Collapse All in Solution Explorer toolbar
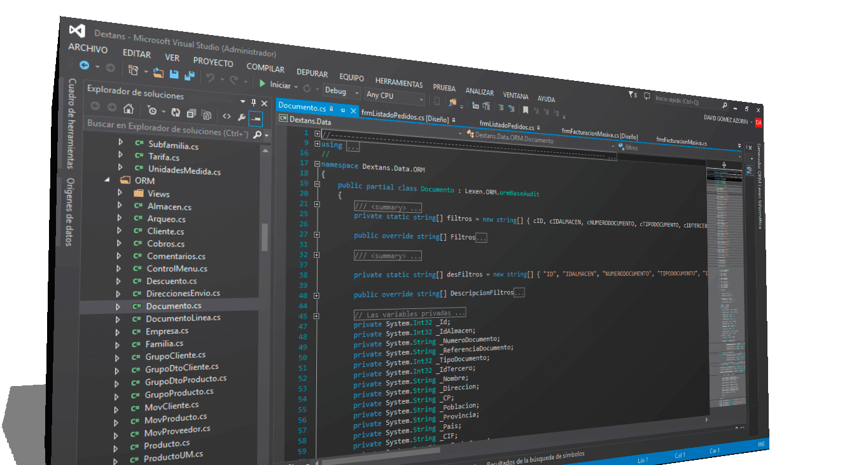 coord(191,114)
